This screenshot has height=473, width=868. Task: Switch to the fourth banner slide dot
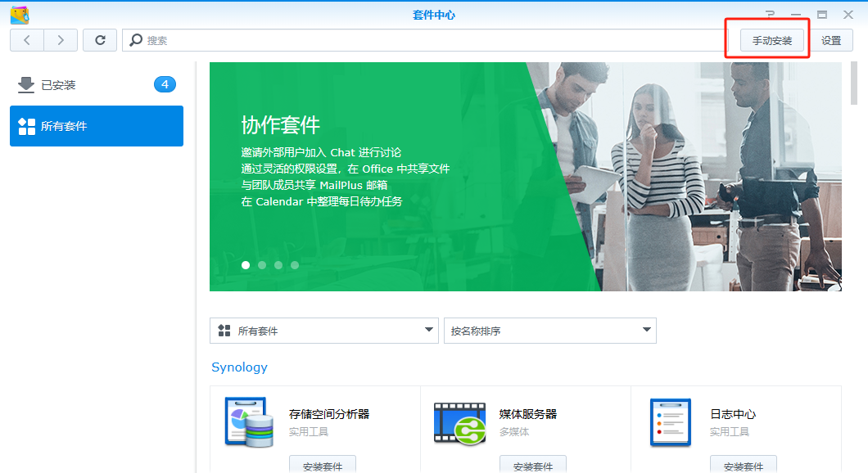(x=295, y=265)
